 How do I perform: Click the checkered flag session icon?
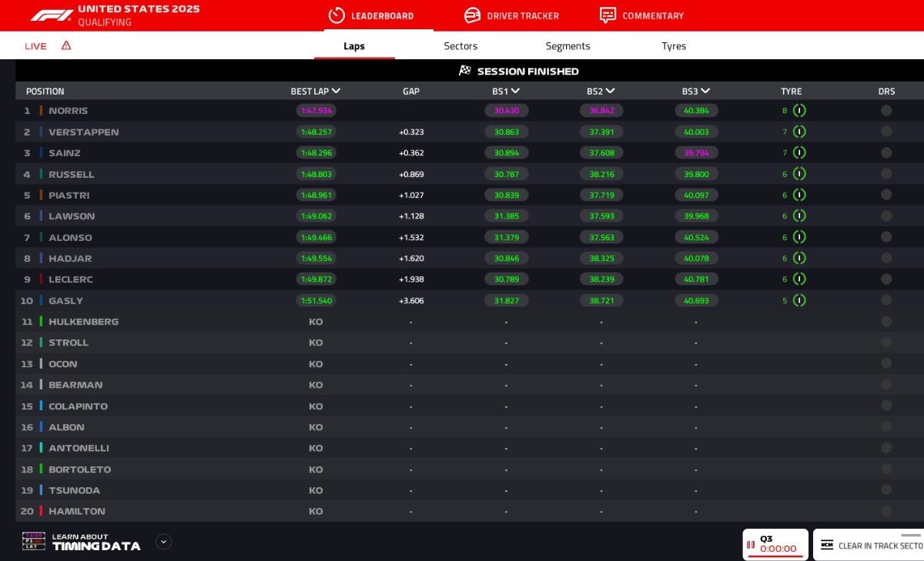click(465, 71)
